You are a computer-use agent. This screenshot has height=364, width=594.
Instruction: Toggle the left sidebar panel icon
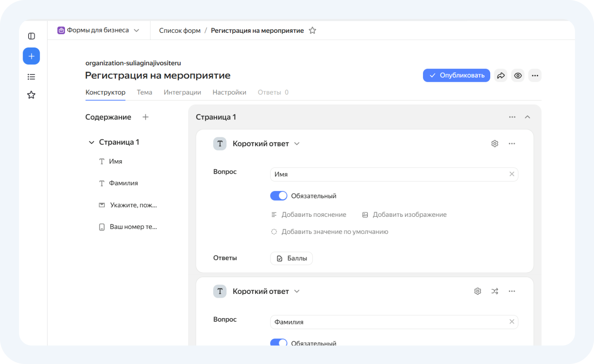(x=31, y=36)
